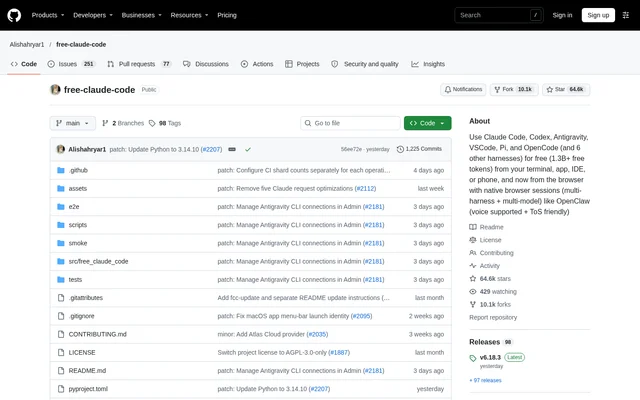
Task: Open the License link in About
Action: click(485, 240)
